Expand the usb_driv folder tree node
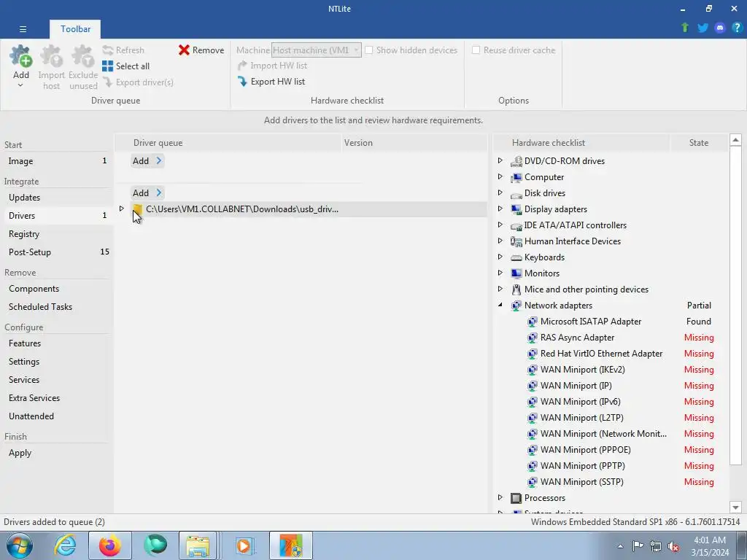The image size is (747, 560). click(122, 209)
